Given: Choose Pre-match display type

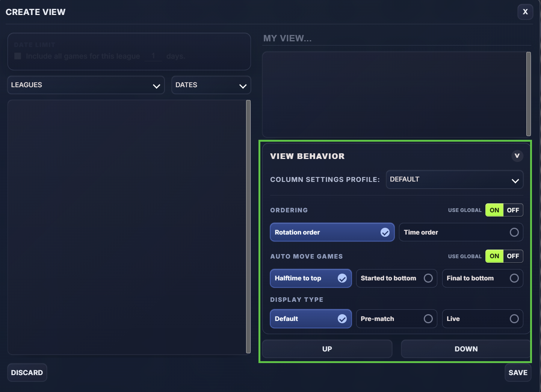Looking at the screenshot, I should [397, 319].
